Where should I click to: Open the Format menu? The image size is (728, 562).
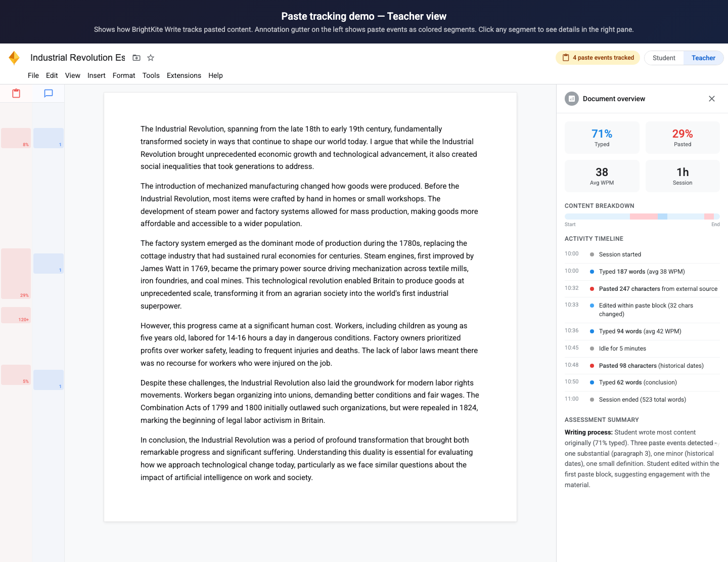click(x=124, y=75)
